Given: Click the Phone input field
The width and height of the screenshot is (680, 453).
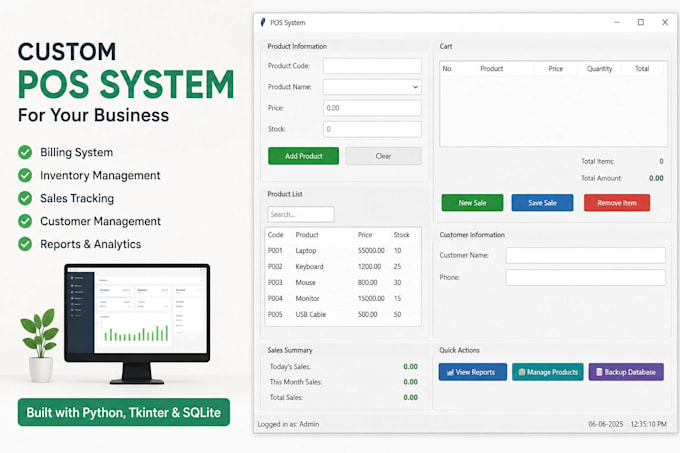Looking at the screenshot, I should [585, 277].
